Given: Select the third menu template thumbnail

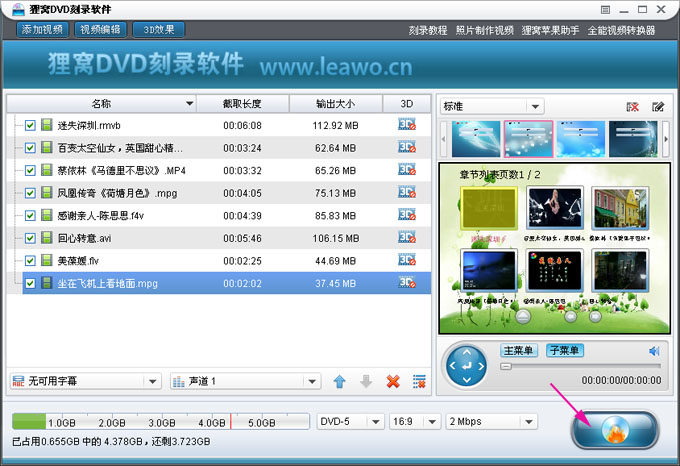Looking at the screenshot, I should point(581,139).
